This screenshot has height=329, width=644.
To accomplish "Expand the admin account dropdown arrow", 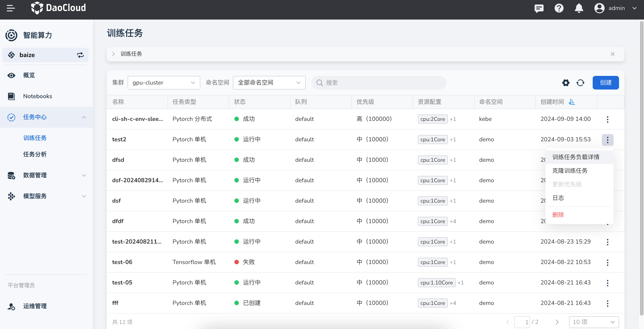I will coord(634,8).
